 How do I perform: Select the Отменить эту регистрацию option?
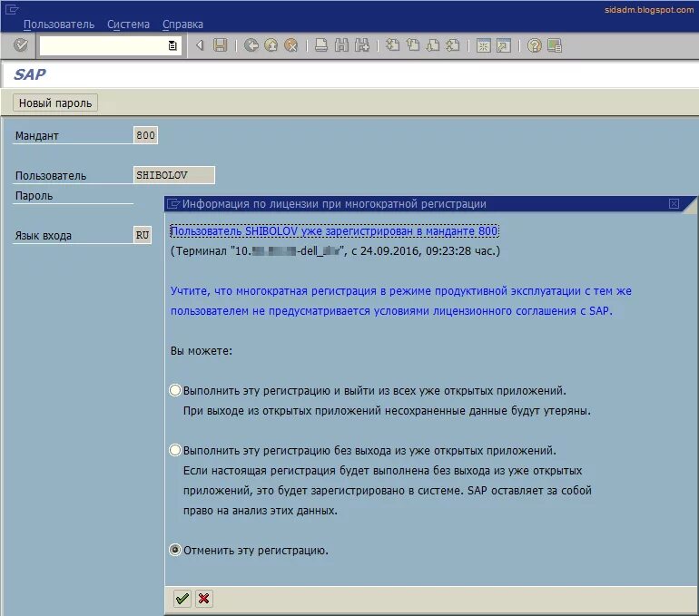[175, 550]
